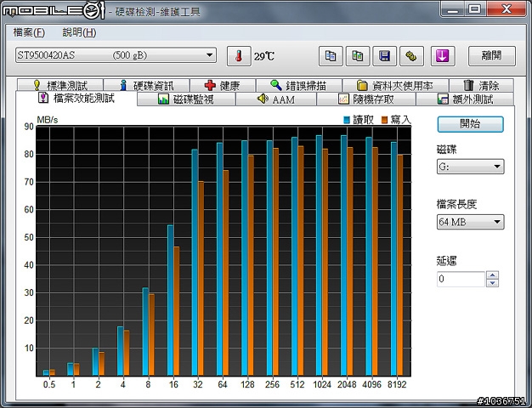Open the 檔案(F) menu

(x=29, y=32)
